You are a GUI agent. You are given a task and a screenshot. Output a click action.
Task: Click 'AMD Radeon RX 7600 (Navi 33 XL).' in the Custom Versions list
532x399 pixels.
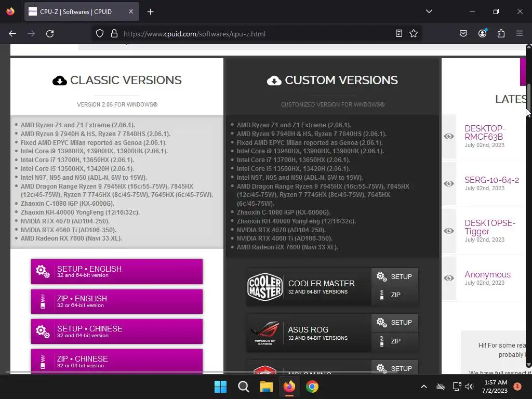[x=287, y=247]
